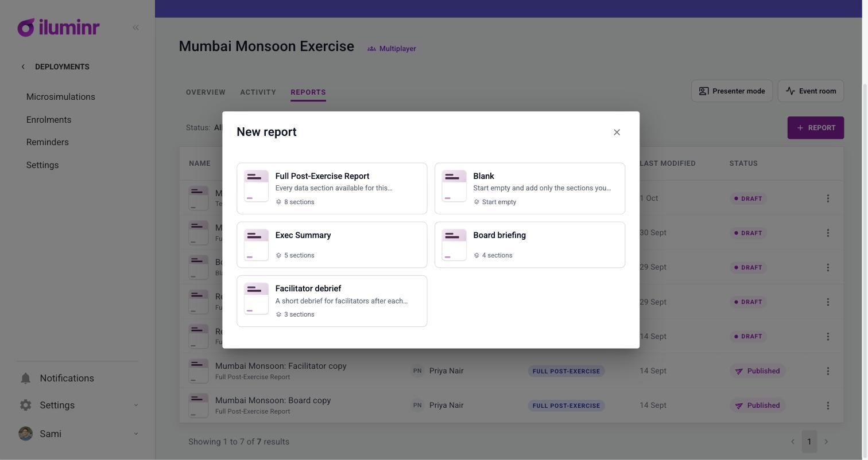Choose the Facilitator debrief template

[x=332, y=301]
